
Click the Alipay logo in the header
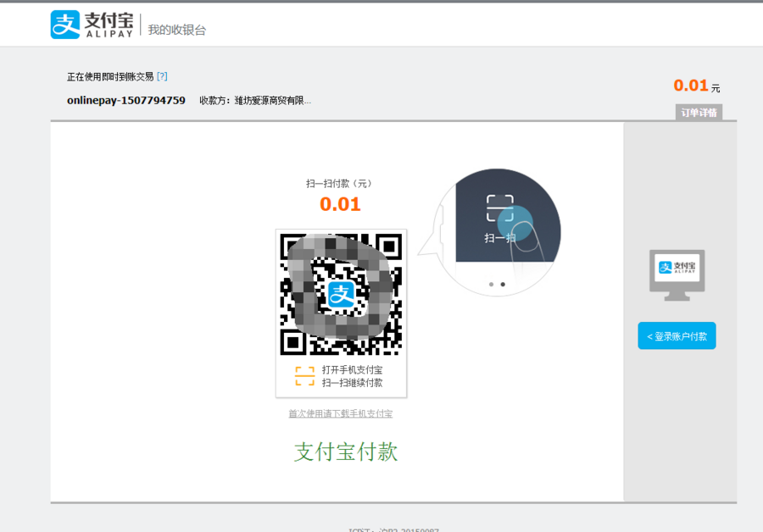pos(92,25)
